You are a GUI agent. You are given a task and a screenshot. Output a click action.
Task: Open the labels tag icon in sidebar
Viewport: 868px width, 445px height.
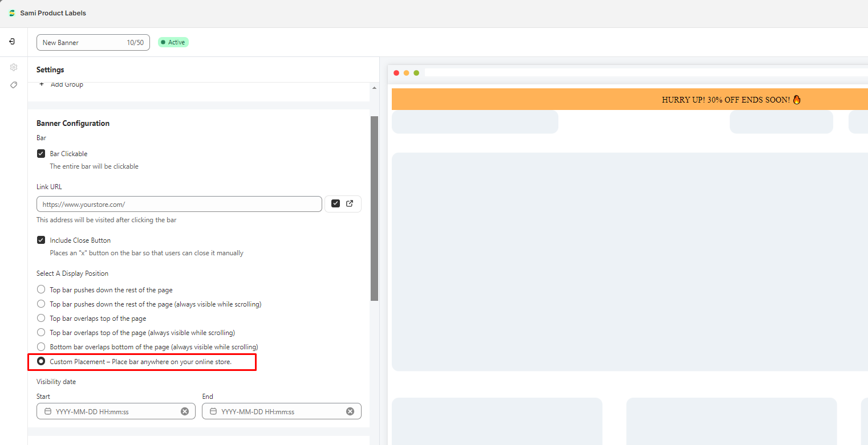[x=14, y=85]
